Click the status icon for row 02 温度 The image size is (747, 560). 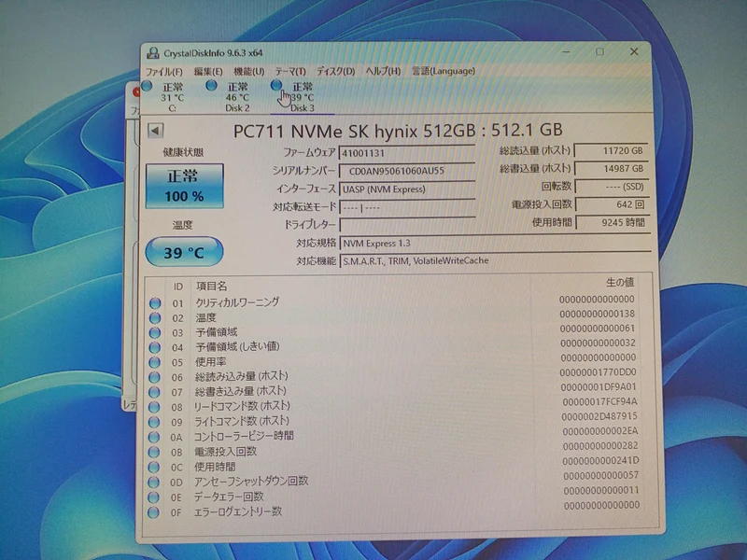click(x=155, y=317)
